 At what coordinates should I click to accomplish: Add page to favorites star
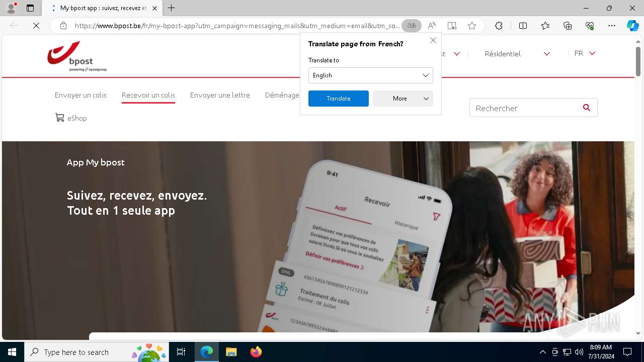(472, 26)
